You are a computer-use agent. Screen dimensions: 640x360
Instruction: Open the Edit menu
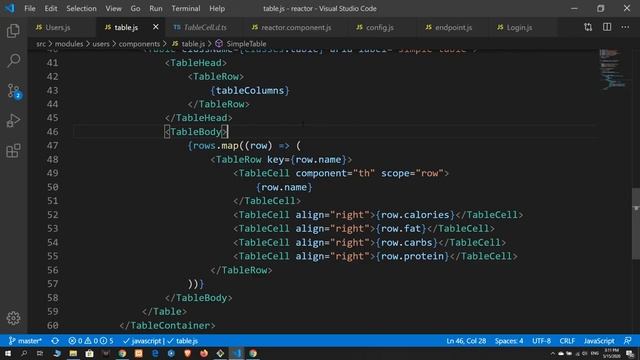point(51,8)
